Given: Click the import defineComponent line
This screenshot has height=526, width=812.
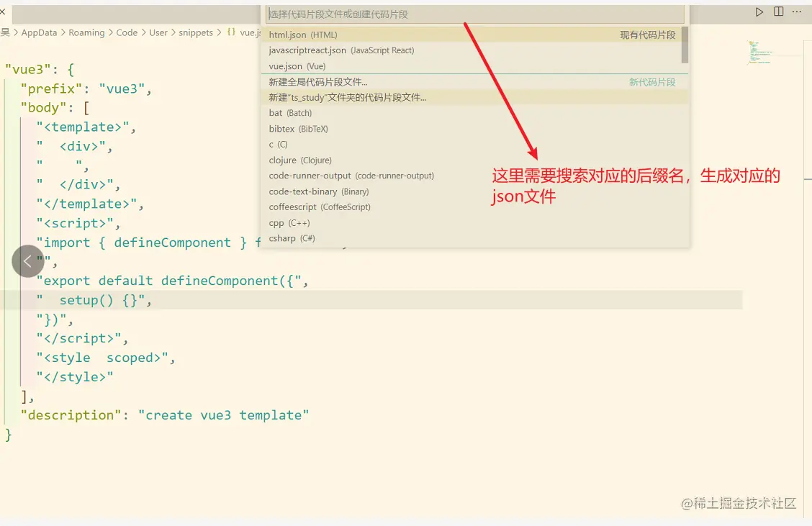Looking at the screenshot, I should coord(148,242).
